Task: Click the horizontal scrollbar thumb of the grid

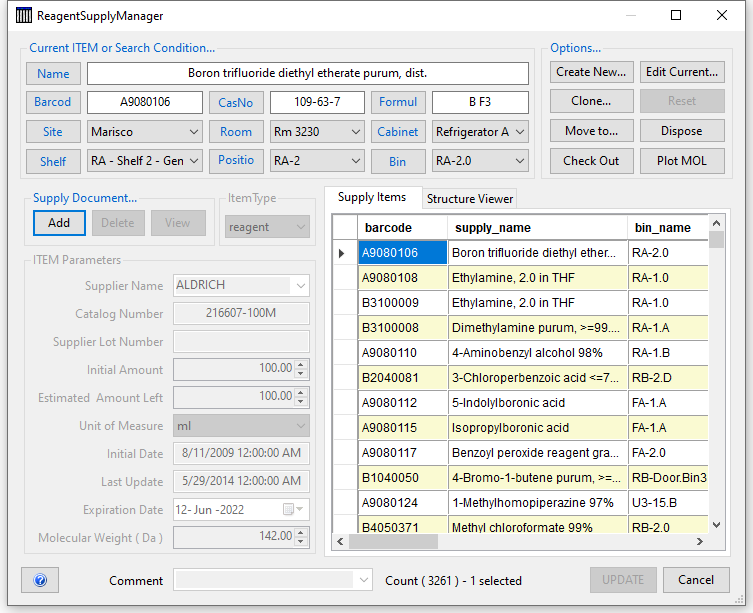Action: pyautogui.click(x=393, y=541)
